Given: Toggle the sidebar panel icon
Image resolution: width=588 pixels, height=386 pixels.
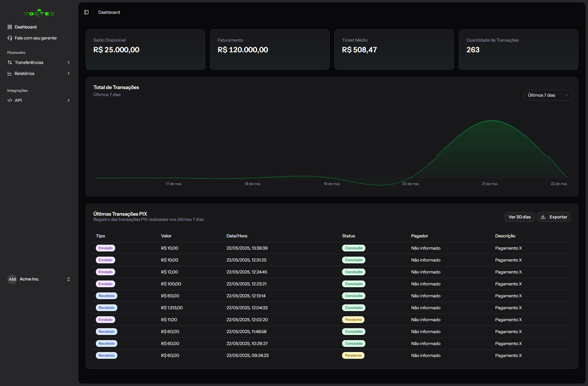Looking at the screenshot, I should click(86, 12).
